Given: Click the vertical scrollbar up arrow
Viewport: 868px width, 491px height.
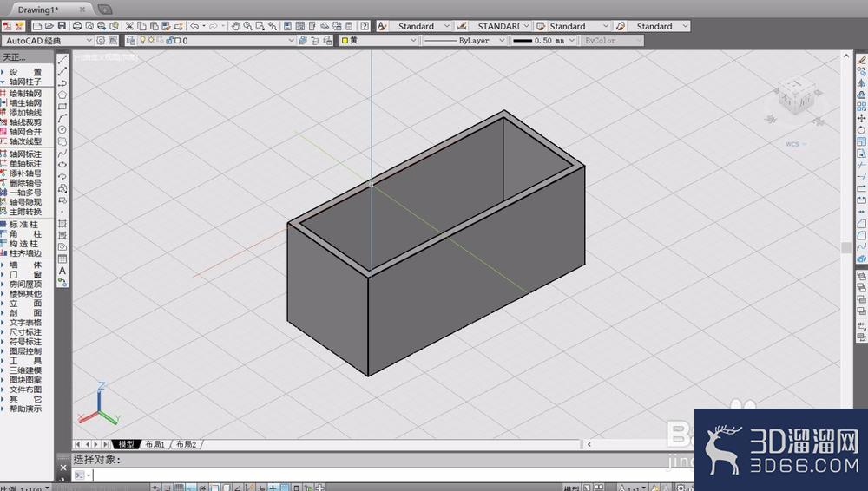Looking at the screenshot, I should (x=845, y=56).
